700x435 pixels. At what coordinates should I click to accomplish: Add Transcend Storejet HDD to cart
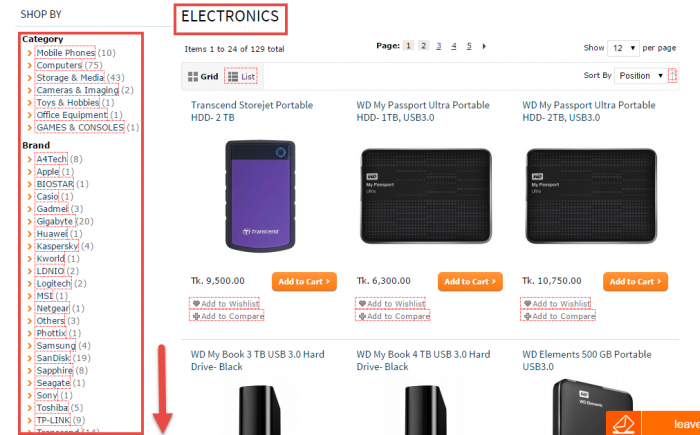(x=303, y=282)
